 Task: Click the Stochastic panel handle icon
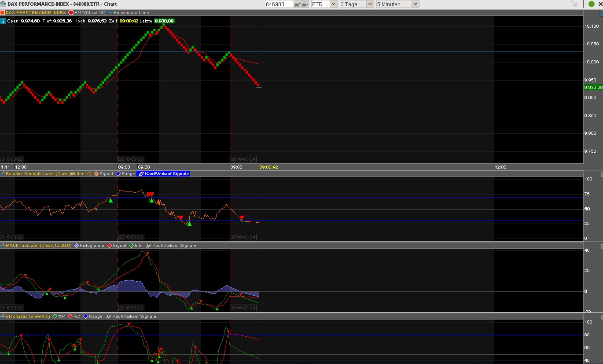3,316
